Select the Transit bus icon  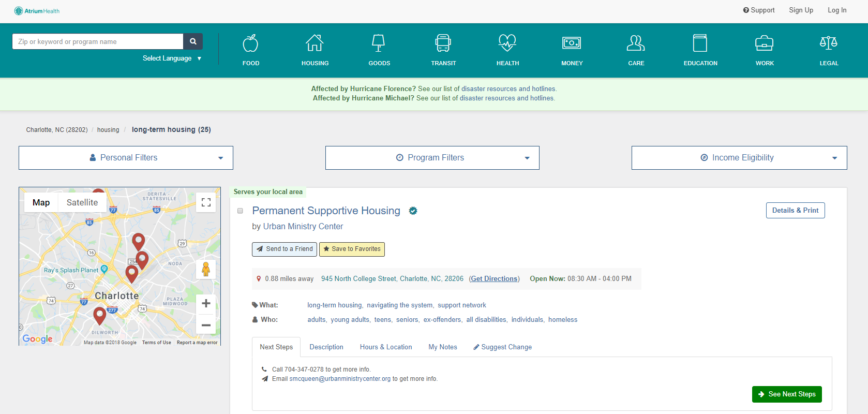click(x=443, y=44)
